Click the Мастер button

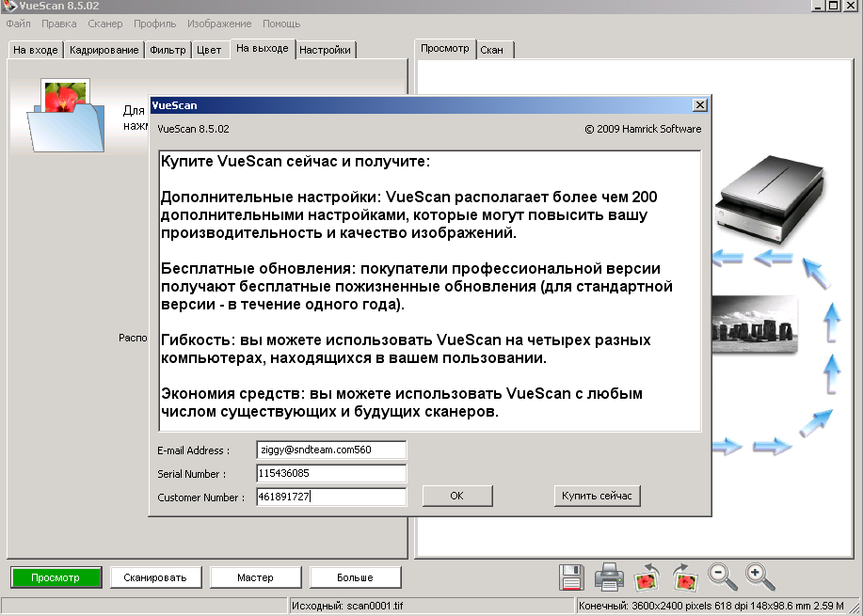tap(255, 577)
